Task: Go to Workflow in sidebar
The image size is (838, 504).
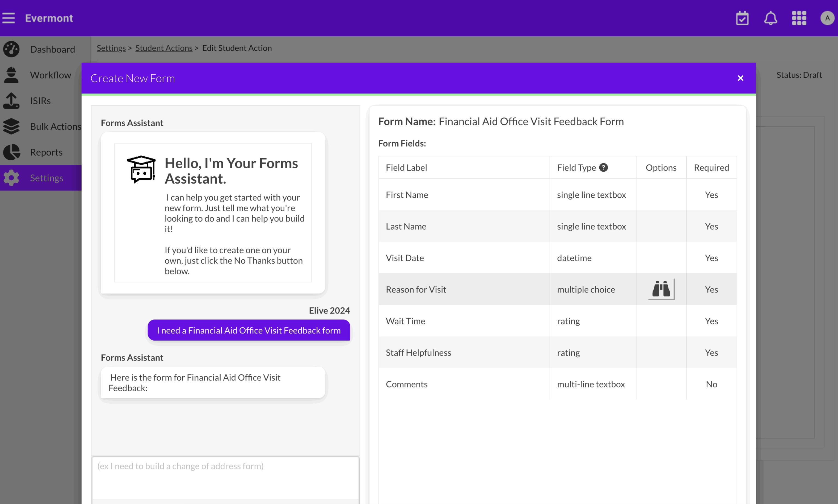Action: (50, 75)
